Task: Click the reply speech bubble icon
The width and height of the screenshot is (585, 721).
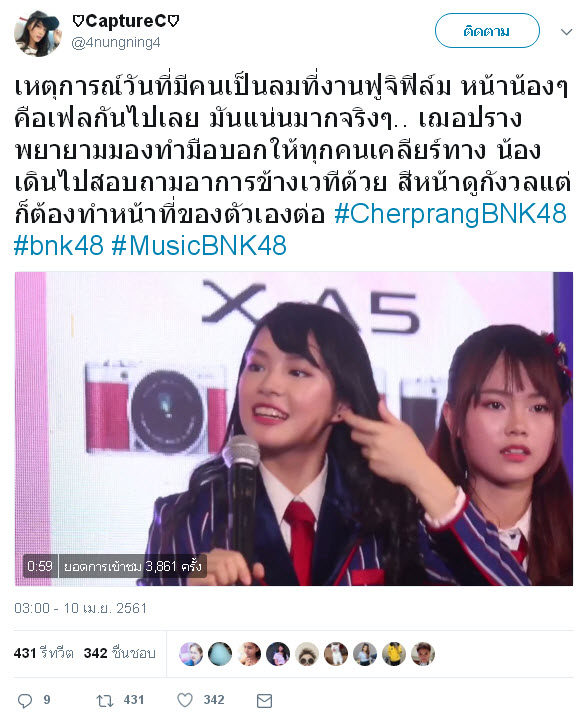Action: (x=24, y=700)
